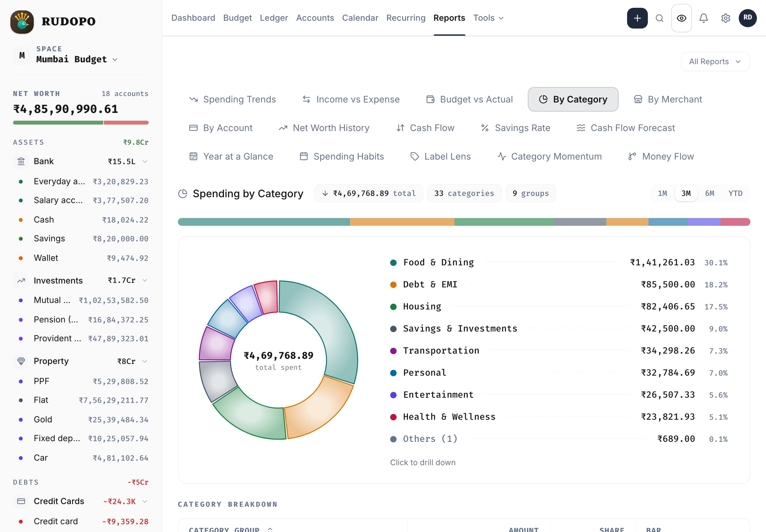Go to the Recurring tab
Image resolution: width=766 pixels, height=532 pixels.
pyautogui.click(x=405, y=18)
